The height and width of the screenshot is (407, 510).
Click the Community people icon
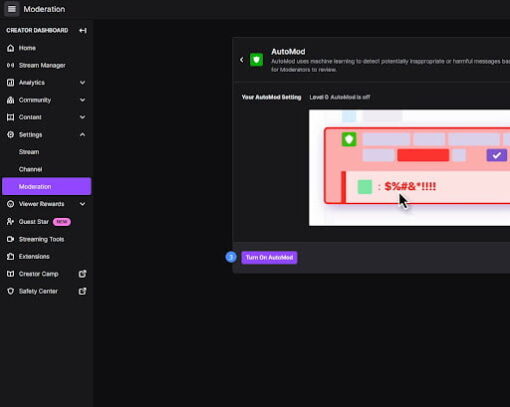tap(11, 100)
